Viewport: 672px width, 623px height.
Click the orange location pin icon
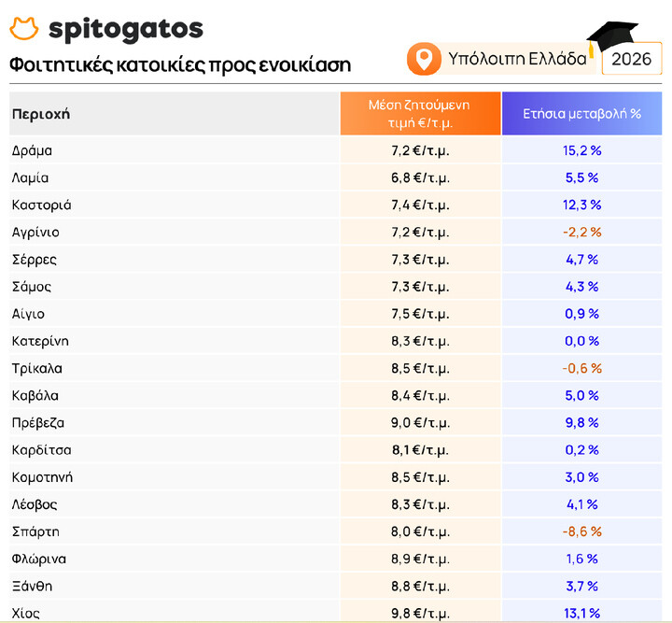pos(424,59)
